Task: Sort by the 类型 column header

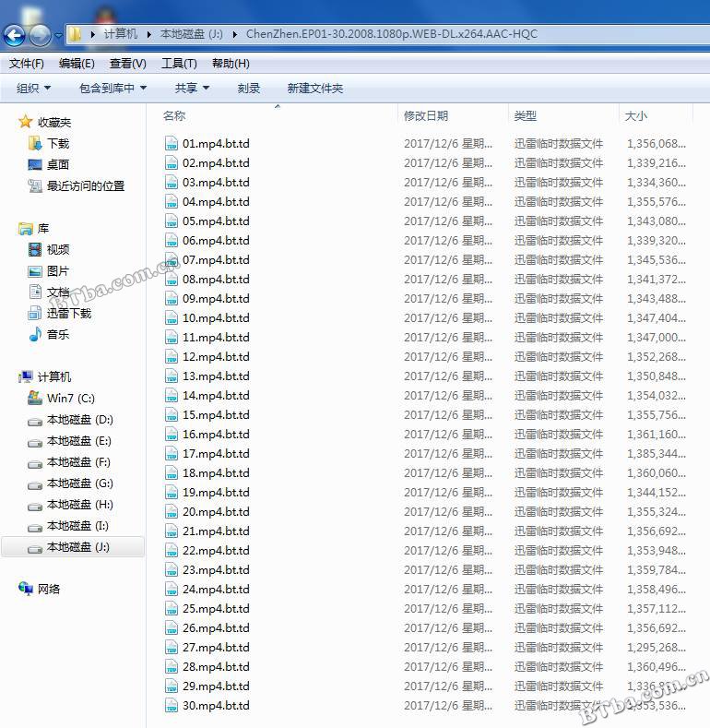Action: (x=526, y=115)
